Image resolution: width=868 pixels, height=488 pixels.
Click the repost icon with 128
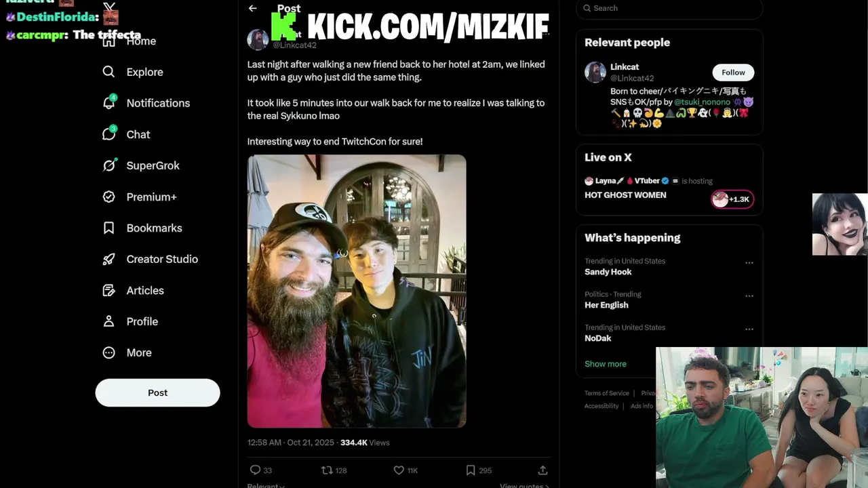click(x=327, y=470)
